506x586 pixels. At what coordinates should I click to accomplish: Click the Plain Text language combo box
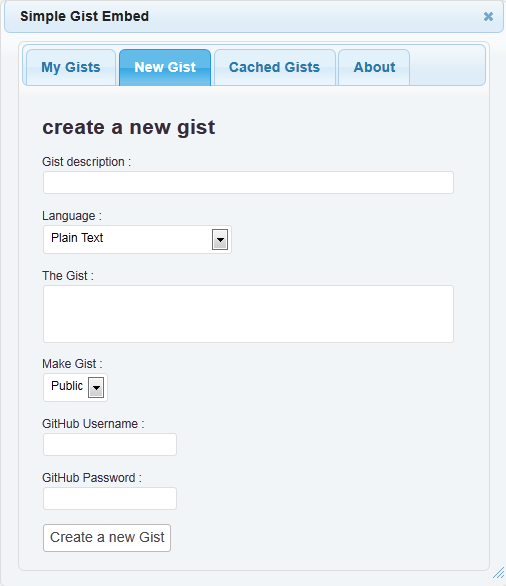[138, 240]
